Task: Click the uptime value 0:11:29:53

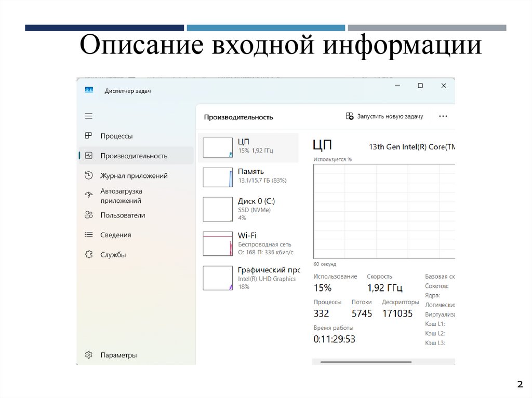Action: click(334, 339)
